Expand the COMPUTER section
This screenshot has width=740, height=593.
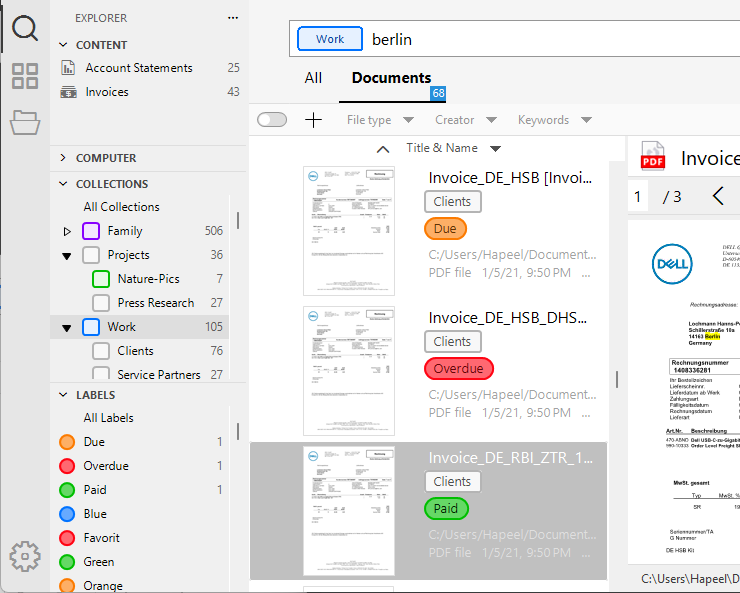(x=63, y=158)
